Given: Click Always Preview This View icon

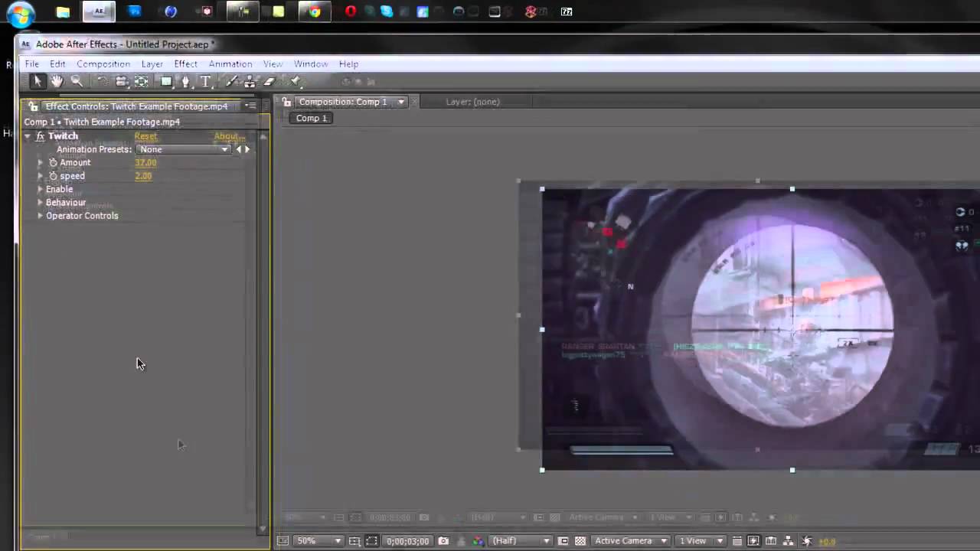Looking at the screenshot, I should click(x=283, y=541).
